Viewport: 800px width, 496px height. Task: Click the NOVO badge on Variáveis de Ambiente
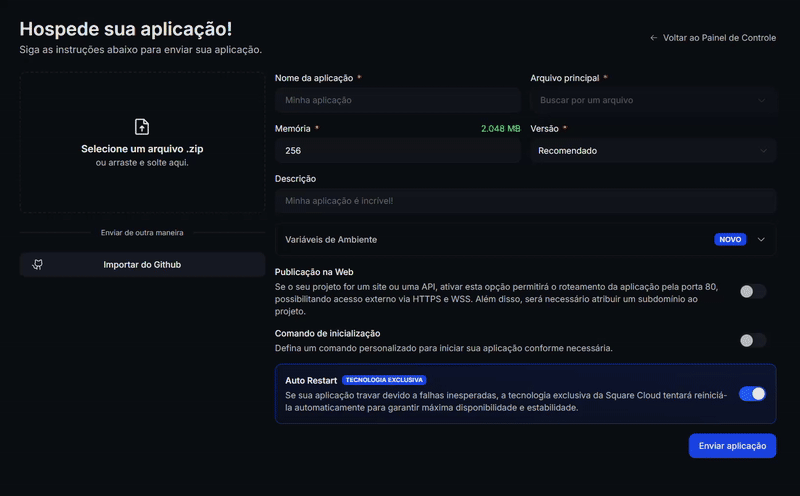(x=730, y=239)
